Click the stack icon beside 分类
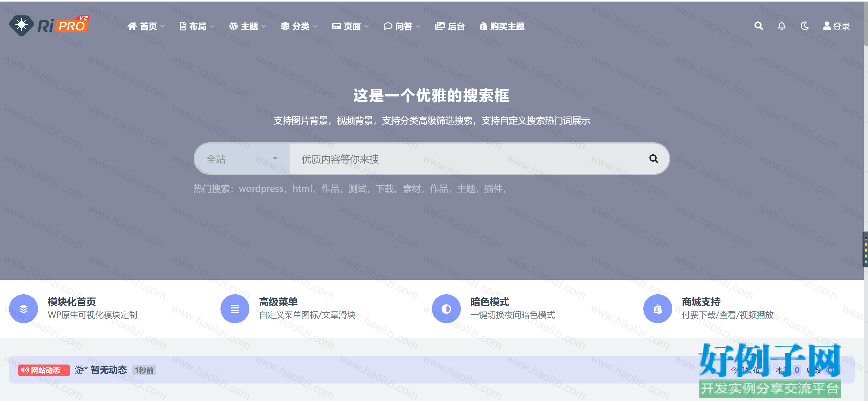The height and width of the screenshot is (401, 868). coord(285,26)
